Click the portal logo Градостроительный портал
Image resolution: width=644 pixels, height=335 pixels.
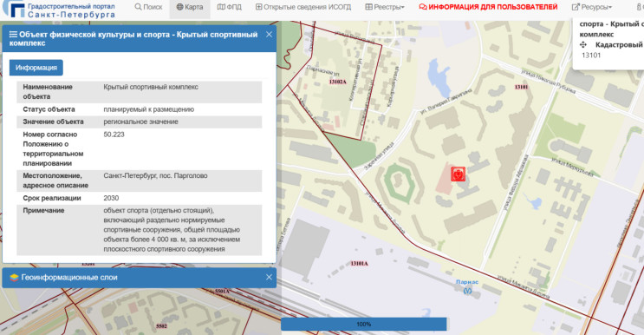pos(58,10)
